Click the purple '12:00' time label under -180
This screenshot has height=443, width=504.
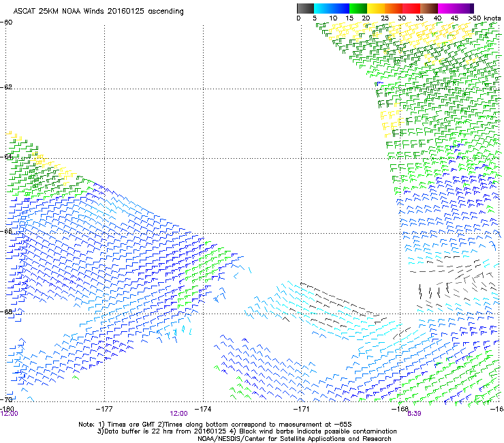(x=10, y=414)
